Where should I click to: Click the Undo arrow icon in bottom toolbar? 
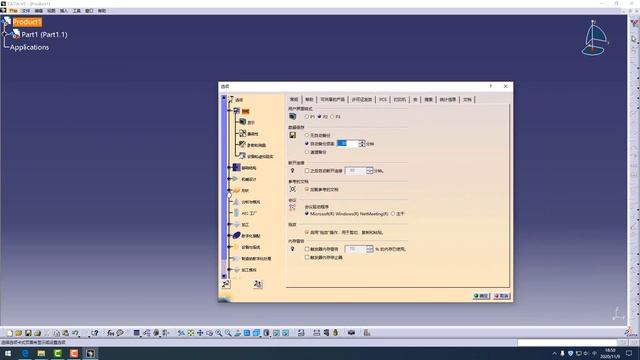(x=76, y=333)
